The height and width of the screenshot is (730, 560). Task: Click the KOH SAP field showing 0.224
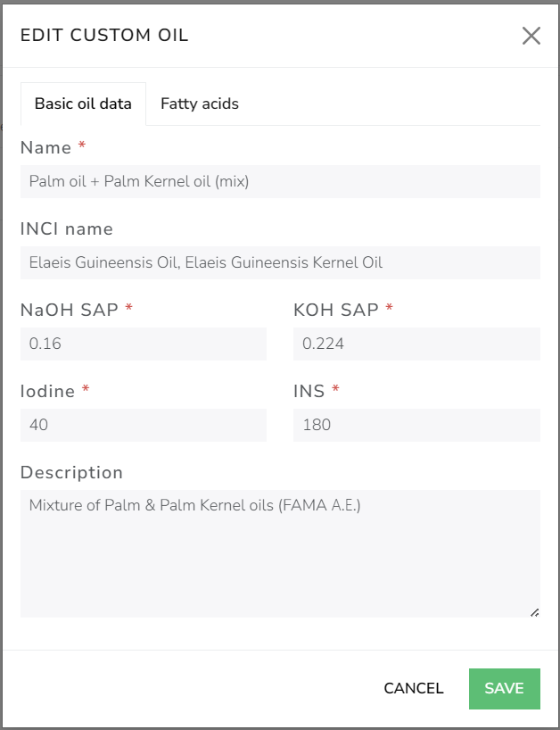(416, 344)
